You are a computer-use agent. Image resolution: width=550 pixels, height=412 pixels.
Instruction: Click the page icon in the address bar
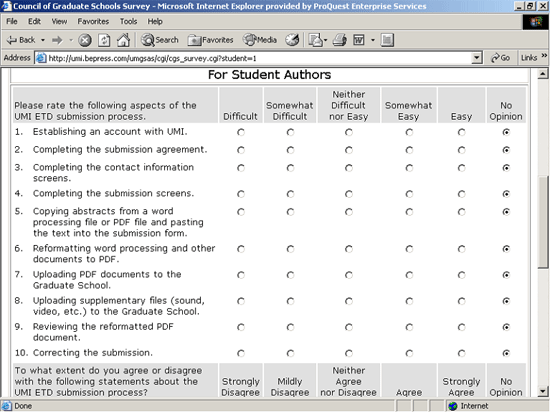[41, 58]
